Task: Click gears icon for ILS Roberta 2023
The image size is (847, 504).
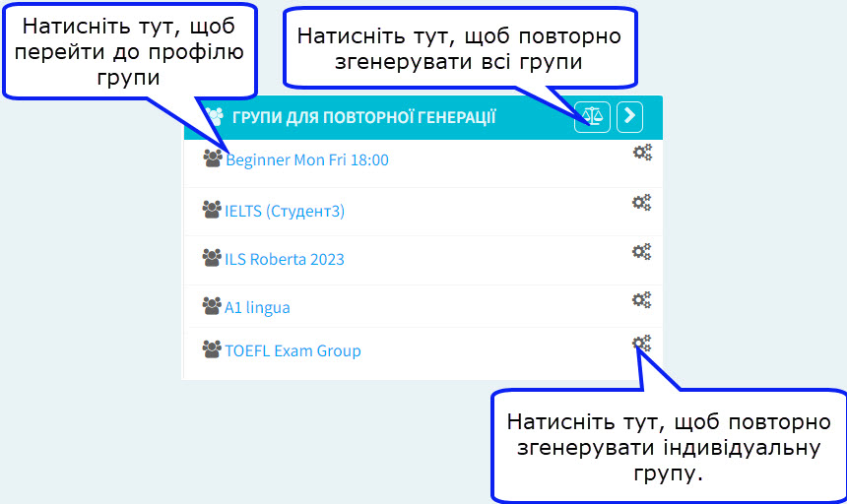Action: tap(642, 251)
